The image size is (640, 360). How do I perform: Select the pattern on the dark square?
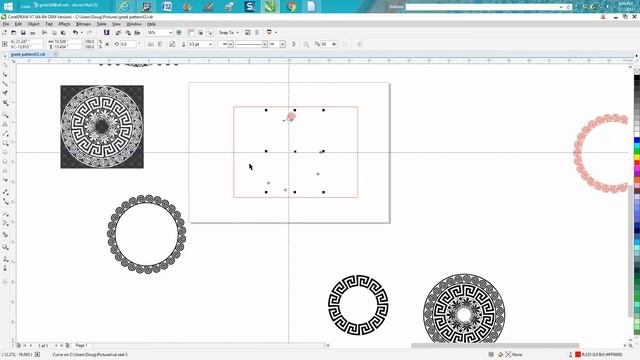coord(102,127)
